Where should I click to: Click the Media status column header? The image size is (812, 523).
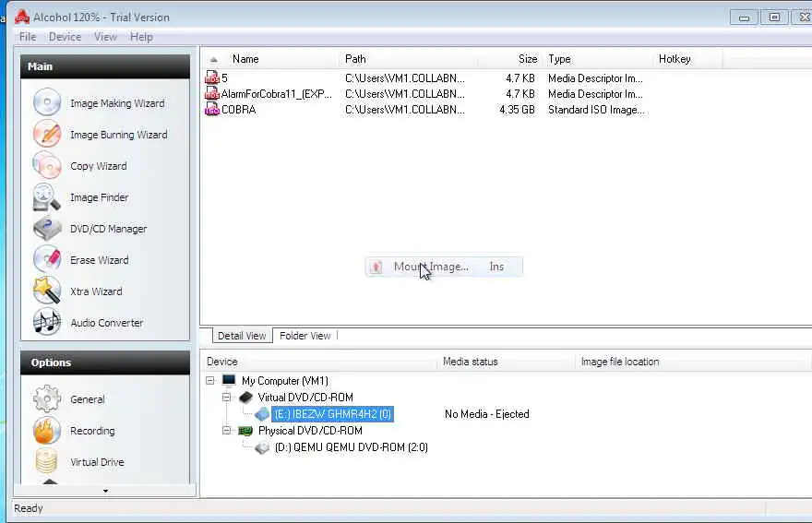point(471,362)
